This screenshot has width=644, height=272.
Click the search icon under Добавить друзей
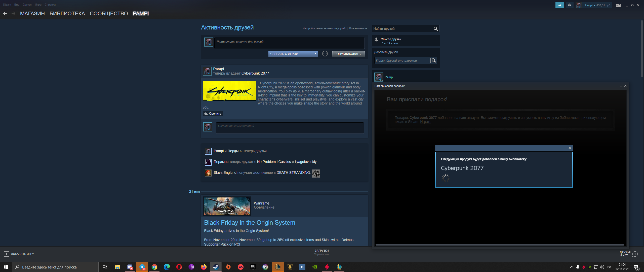point(434,60)
